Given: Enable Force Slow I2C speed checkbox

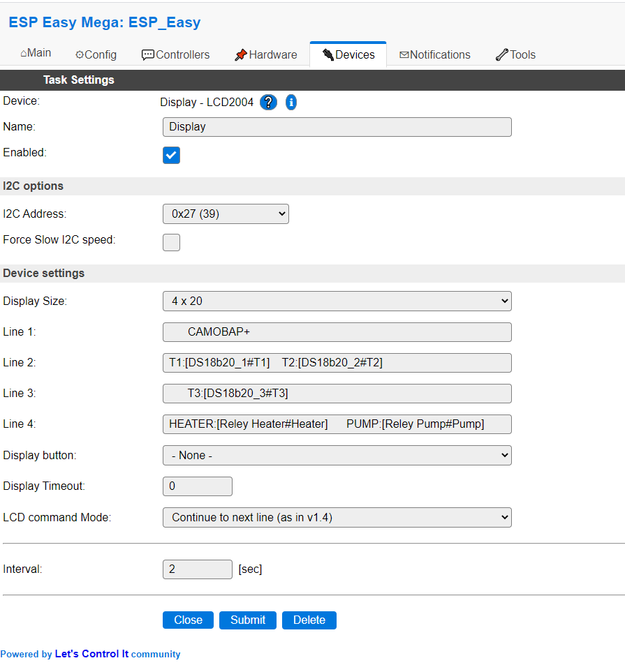Looking at the screenshot, I should pos(171,243).
